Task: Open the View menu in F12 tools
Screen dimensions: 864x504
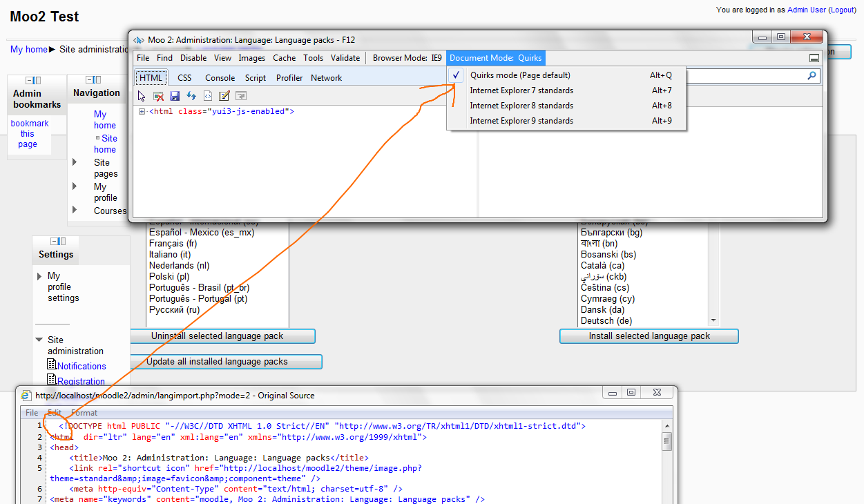Action: coord(222,58)
